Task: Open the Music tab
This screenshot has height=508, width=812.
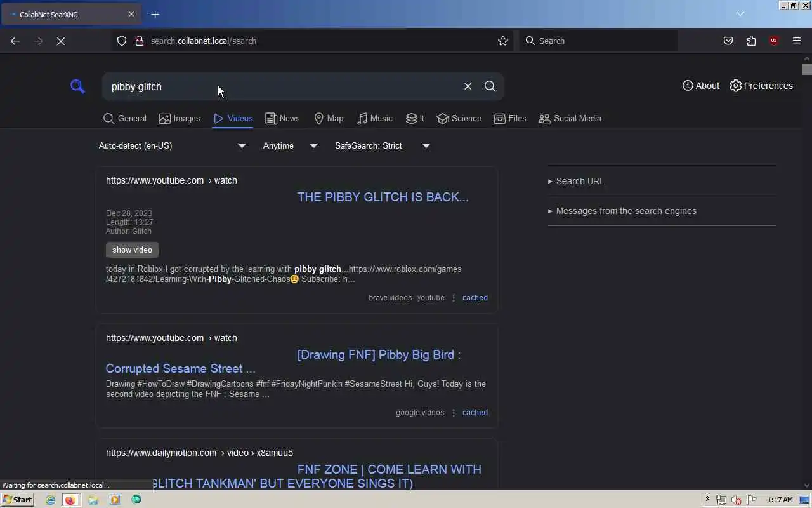Action: click(375, 119)
